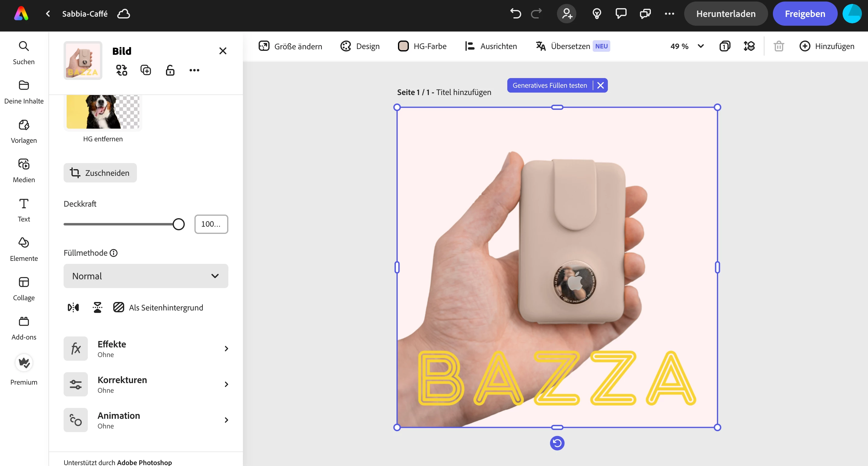The image size is (868, 466).
Task: Toggle the image lock icon
Action: 170,70
